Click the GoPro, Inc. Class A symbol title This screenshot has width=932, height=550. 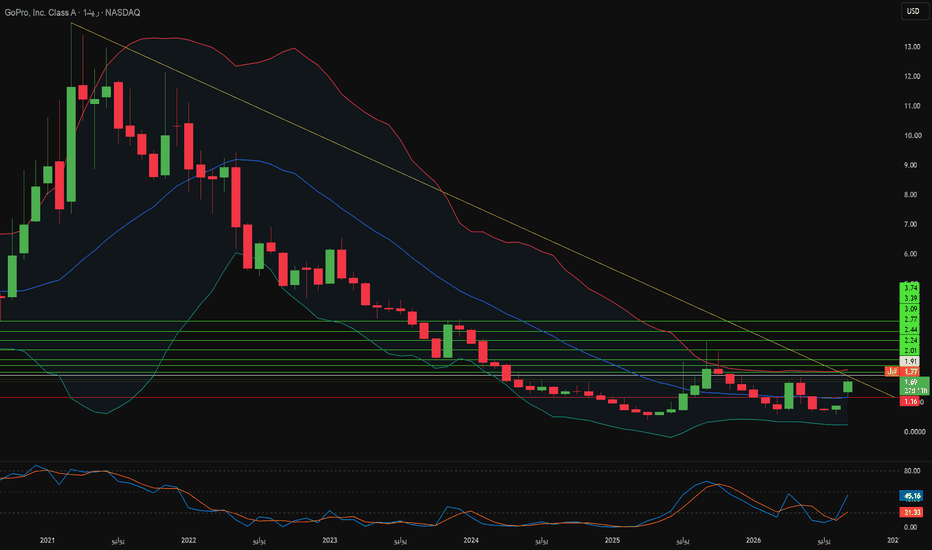pyautogui.click(x=40, y=12)
